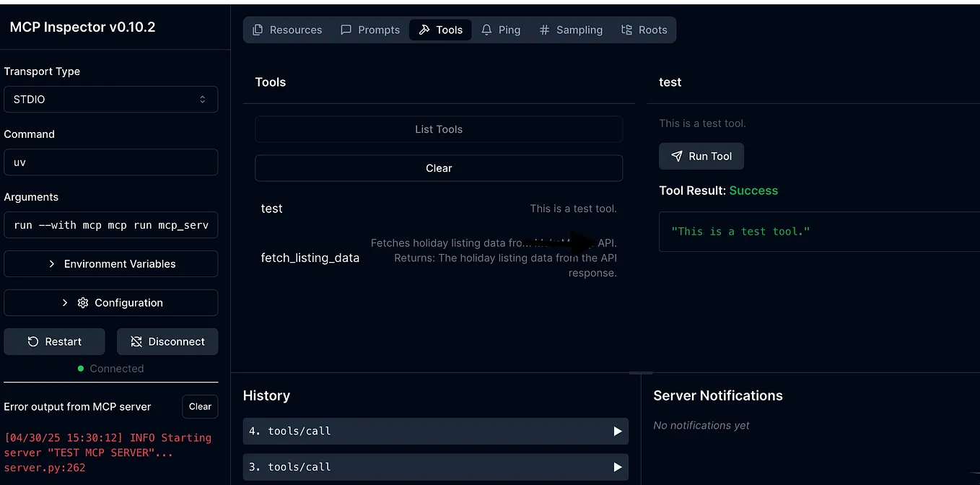This screenshot has width=980, height=485.
Task: Clear the MCP server error output
Action: click(x=200, y=406)
